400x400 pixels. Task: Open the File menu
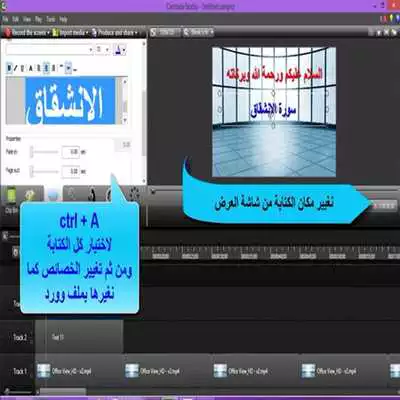(x=6, y=19)
